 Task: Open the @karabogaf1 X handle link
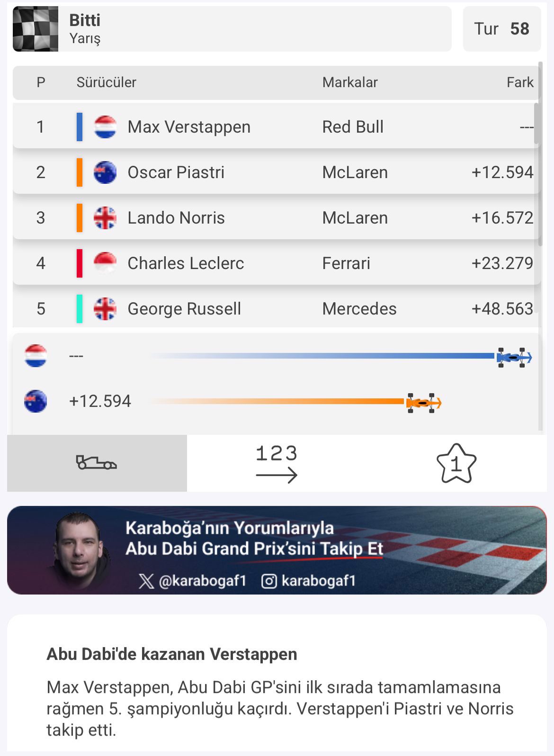pyautogui.click(x=203, y=581)
